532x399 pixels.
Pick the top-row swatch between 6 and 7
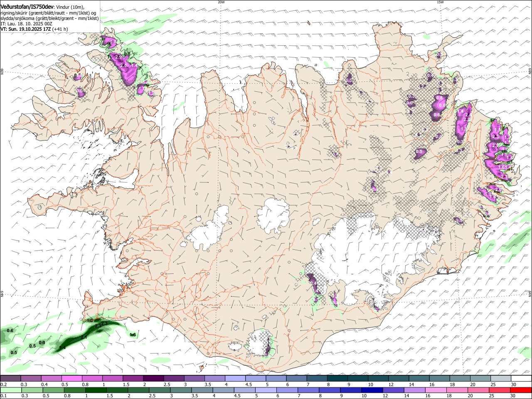[296, 378]
